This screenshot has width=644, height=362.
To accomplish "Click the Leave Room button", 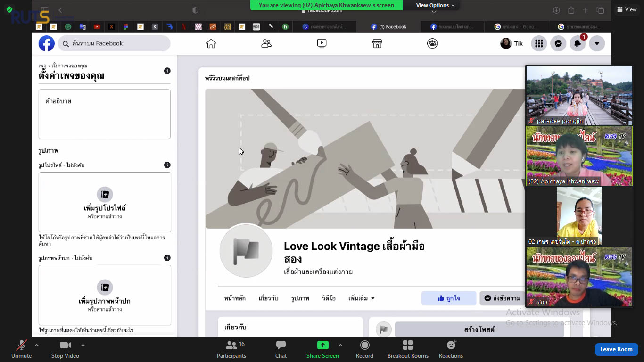I will (616, 349).
